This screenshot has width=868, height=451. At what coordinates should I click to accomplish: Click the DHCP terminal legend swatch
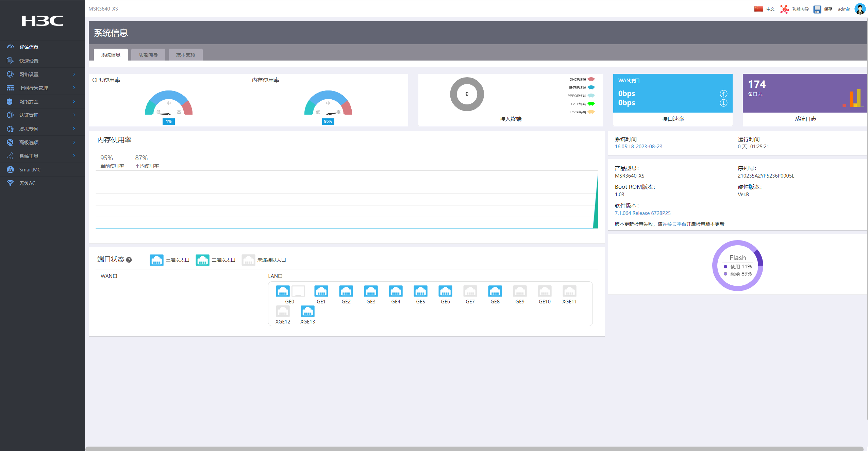tap(591, 79)
